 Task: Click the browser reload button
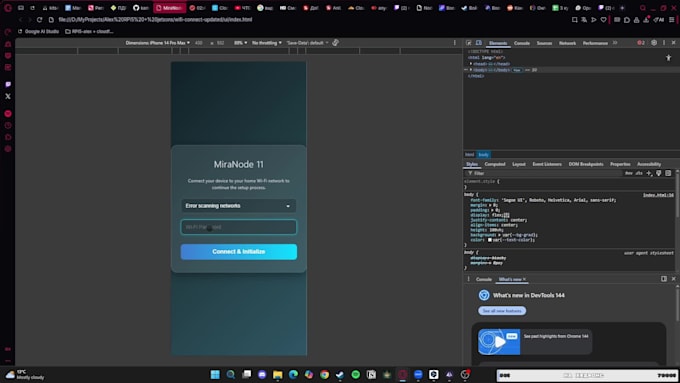[x=39, y=20]
